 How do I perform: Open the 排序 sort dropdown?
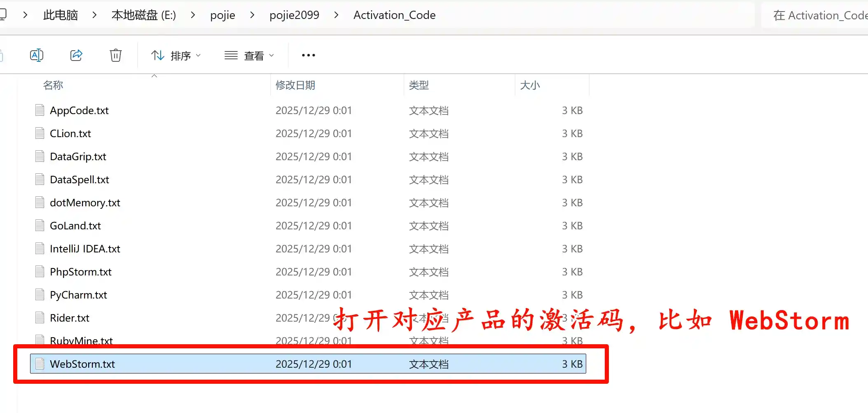pyautogui.click(x=176, y=55)
